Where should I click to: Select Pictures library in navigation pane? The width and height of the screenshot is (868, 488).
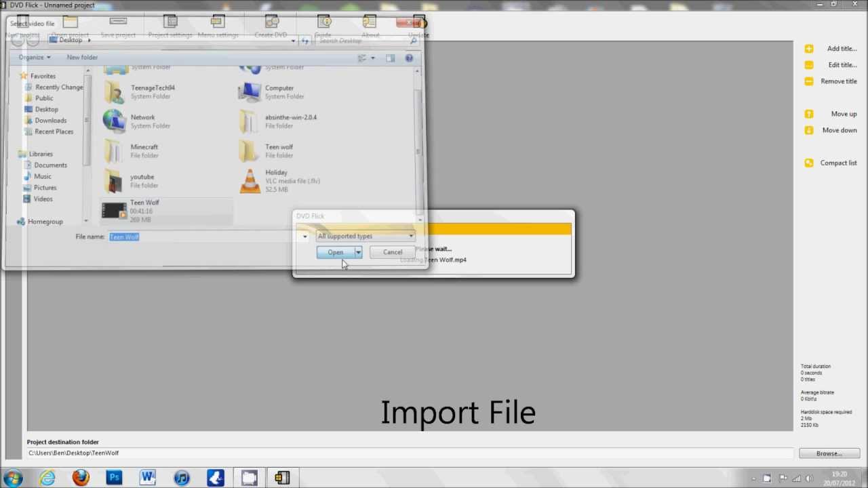(45, 188)
